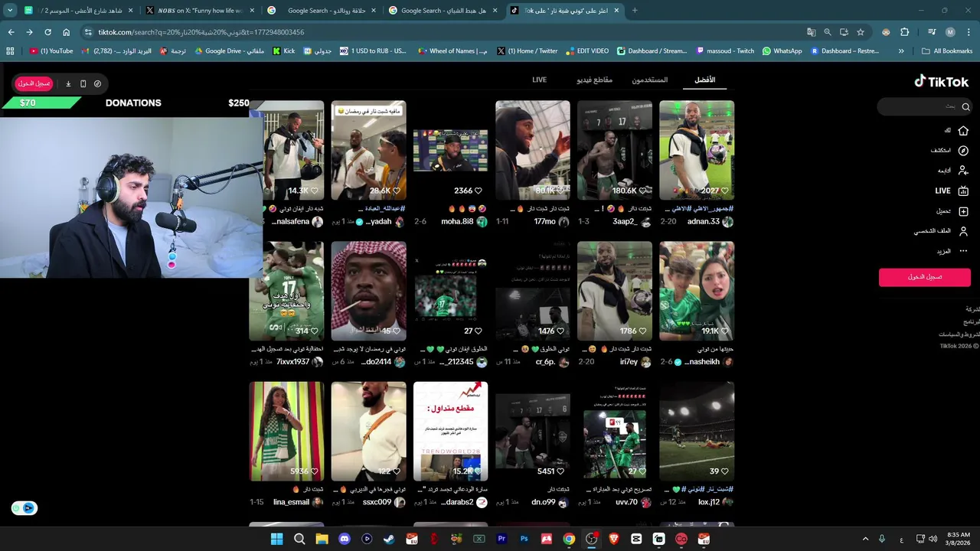The image size is (980, 551).
Task: Open video thumbnail with 1476 likes
Action: (x=533, y=291)
